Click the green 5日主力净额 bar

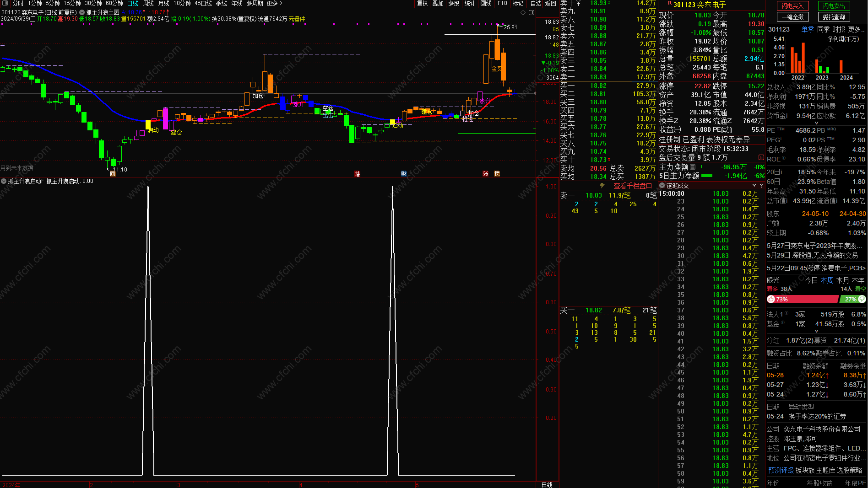[707, 175]
